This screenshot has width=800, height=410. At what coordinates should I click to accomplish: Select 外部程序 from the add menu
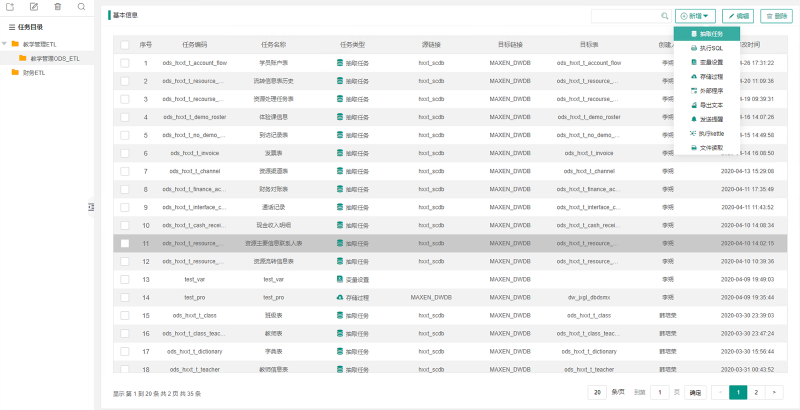tap(707, 91)
